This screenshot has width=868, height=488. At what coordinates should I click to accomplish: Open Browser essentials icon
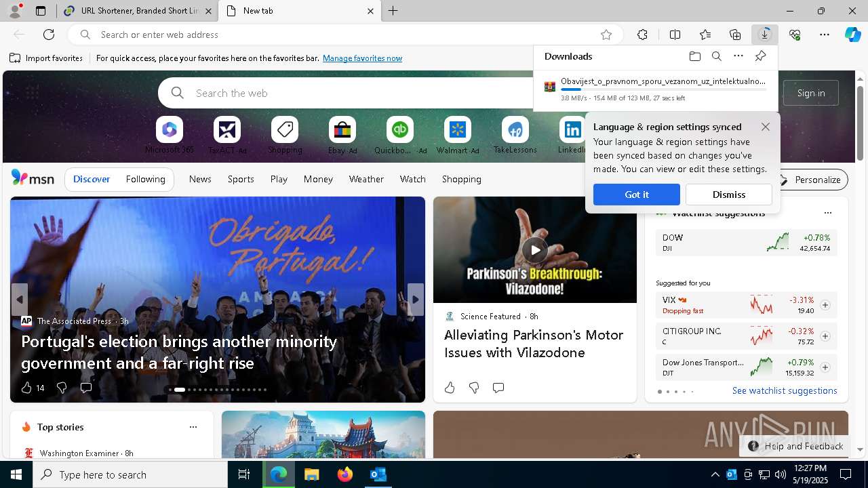(x=795, y=35)
